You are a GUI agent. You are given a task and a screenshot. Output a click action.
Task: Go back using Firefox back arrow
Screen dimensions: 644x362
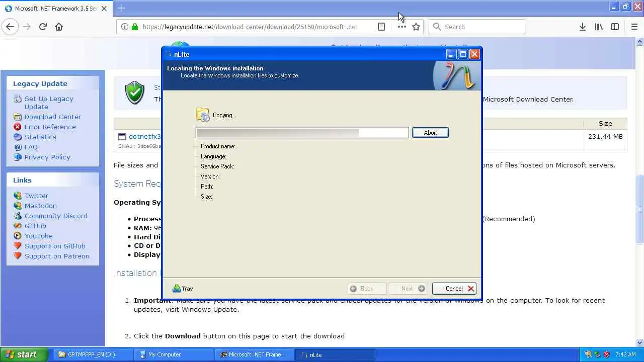tap(10, 27)
